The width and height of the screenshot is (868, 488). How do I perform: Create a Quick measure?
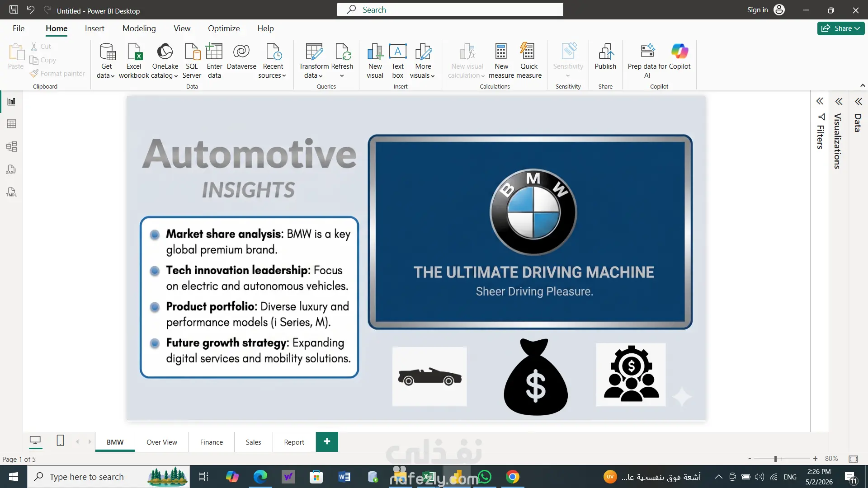point(528,61)
